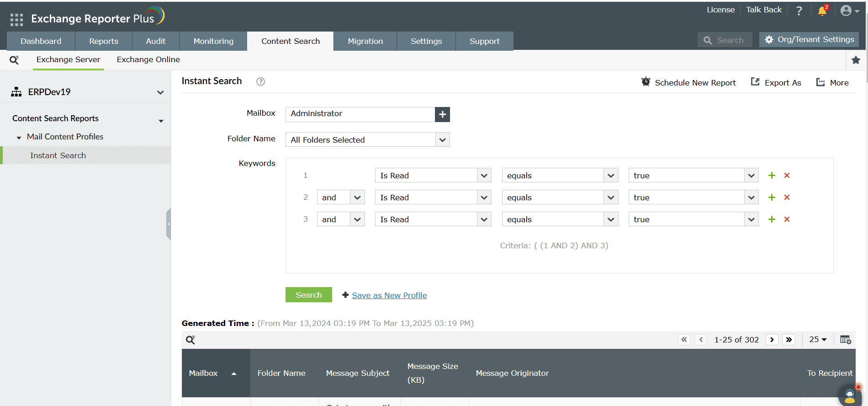Open the Monitoring tab
This screenshot has width=868, height=406.
pos(213,41)
